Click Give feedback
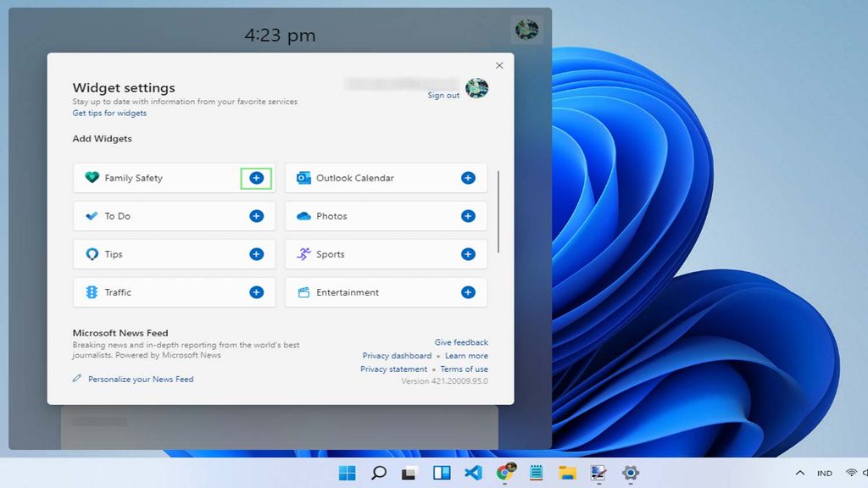Image resolution: width=868 pixels, height=488 pixels. pos(461,342)
